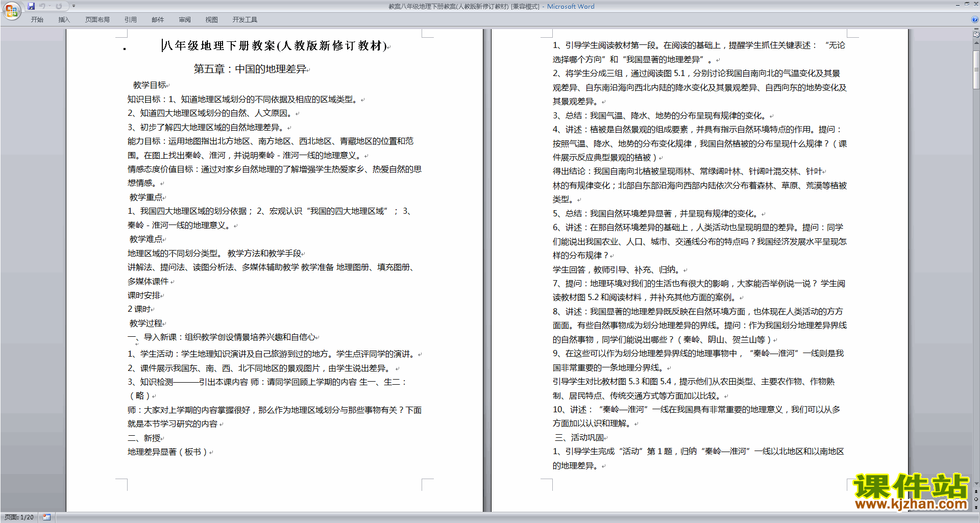Screen dimensions: 980x523
Task: Click the line 学生回答，教师引导、补充、归纳
Action: pos(617,270)
